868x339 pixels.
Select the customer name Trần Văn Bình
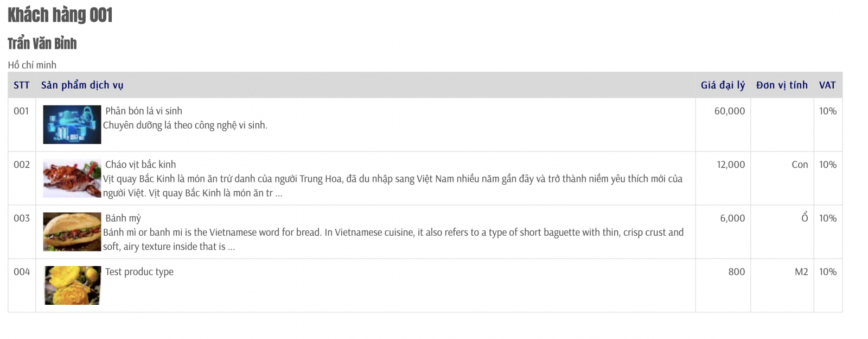click(x=42, y=43)
